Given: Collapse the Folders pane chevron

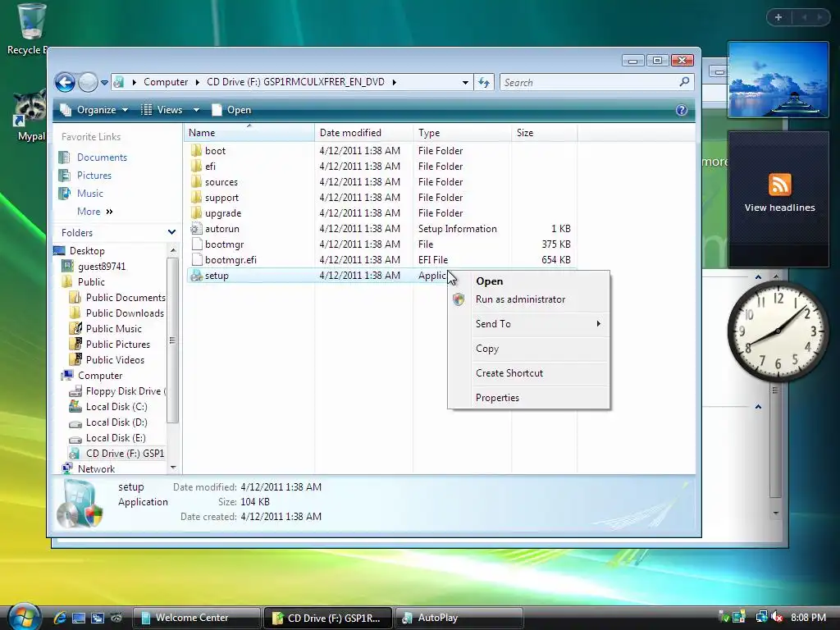Looking at the screenshot, I should pos(171,232).
